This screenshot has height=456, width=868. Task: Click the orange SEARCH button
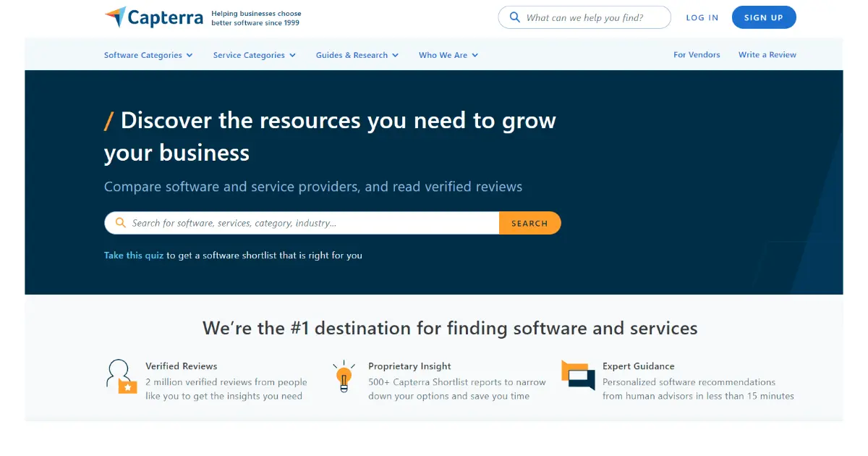coord(530,223)
